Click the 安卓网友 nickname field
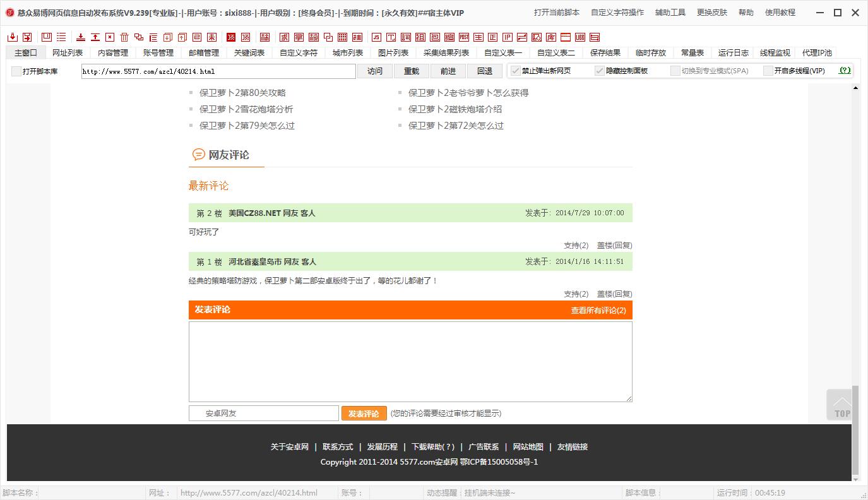The width and height of the screenshot is (868, 500). pyautogui.click(x=264, y=414)
